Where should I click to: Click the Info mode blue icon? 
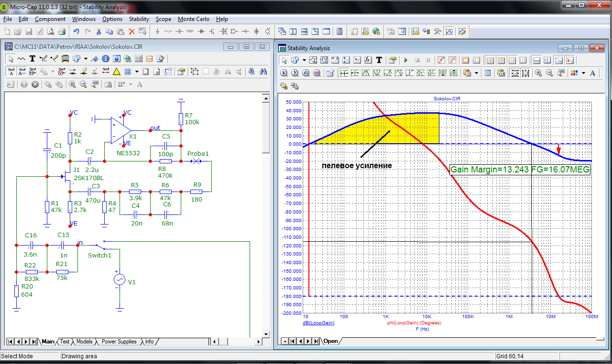(x=105, y=59)
